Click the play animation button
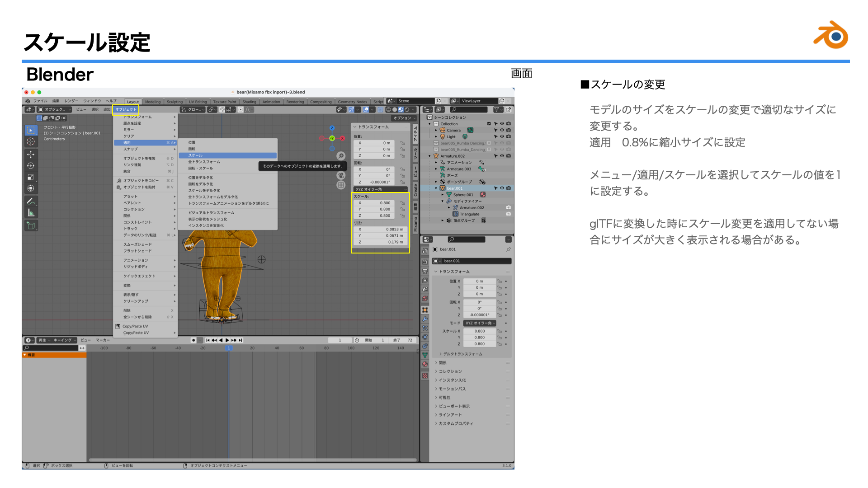 coord(227,340)
